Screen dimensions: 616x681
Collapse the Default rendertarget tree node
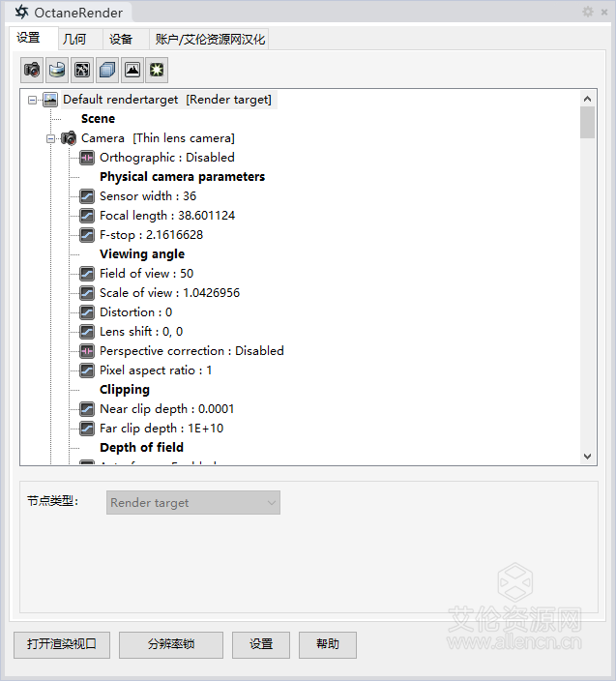pos(32,101)
